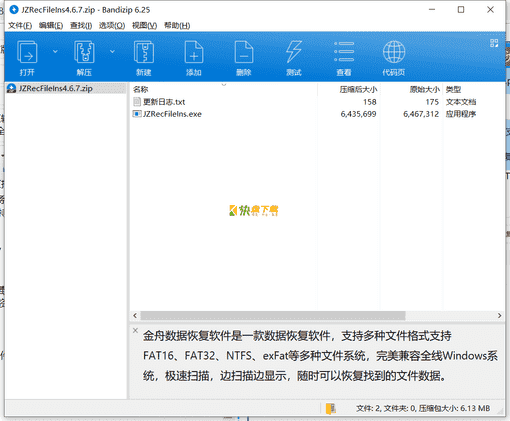Maximize the Bandizip window

pos(461,10)
